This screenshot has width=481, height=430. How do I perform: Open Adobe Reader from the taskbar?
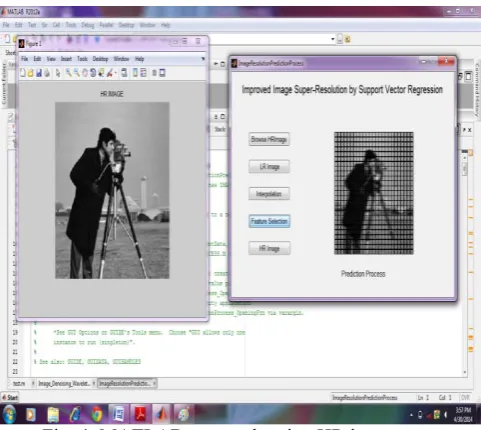pyautogui.click(x=140, y=415)
